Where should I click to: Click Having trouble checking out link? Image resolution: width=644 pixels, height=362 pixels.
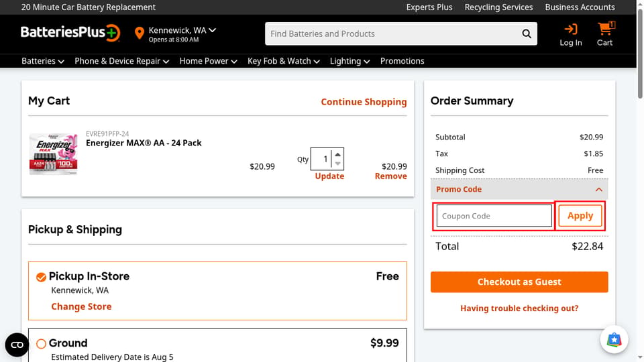tap(519, 308)
